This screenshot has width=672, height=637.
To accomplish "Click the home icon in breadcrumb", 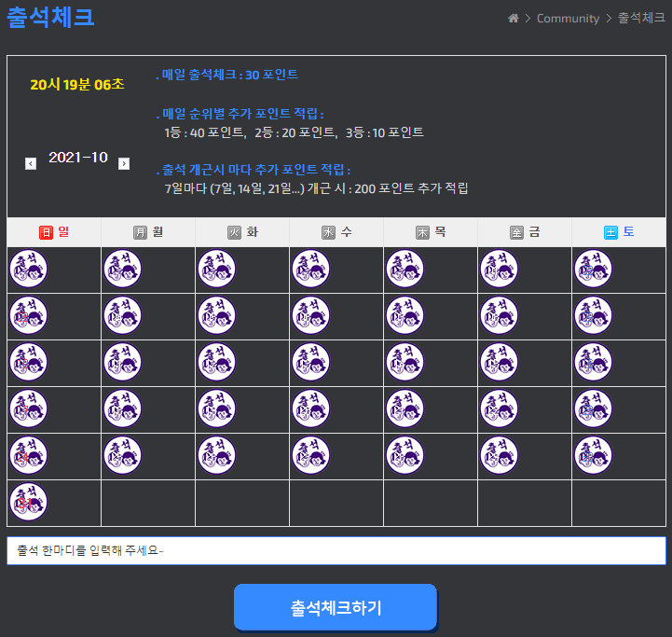I will pyautogui.click(x=513, y=19).
